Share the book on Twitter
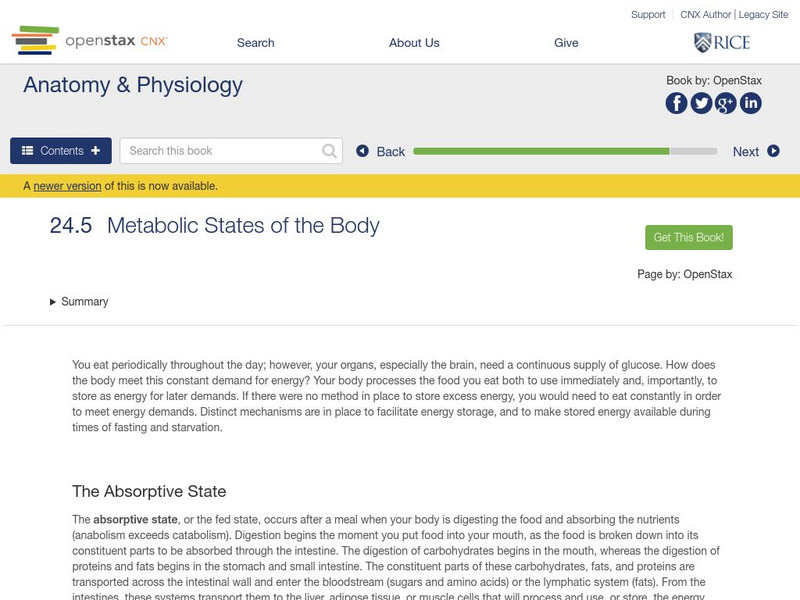Screen dimensions: 800x600 point(699,103)
